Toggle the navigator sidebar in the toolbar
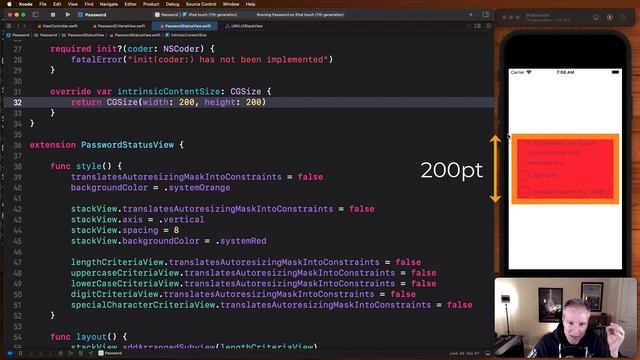Screen dimensions: 640x360 click(36, 15)
